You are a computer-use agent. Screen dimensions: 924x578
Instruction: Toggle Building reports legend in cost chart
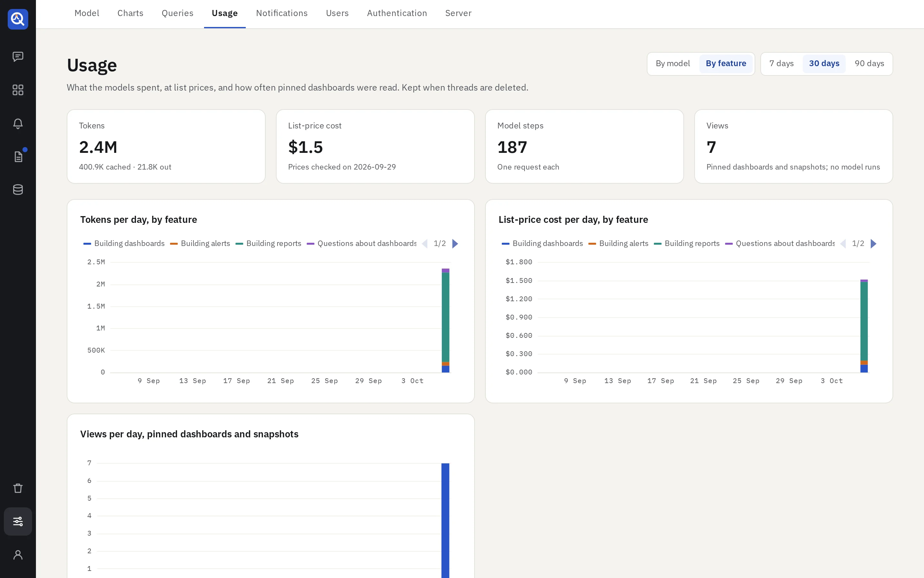tap(687, 243)
